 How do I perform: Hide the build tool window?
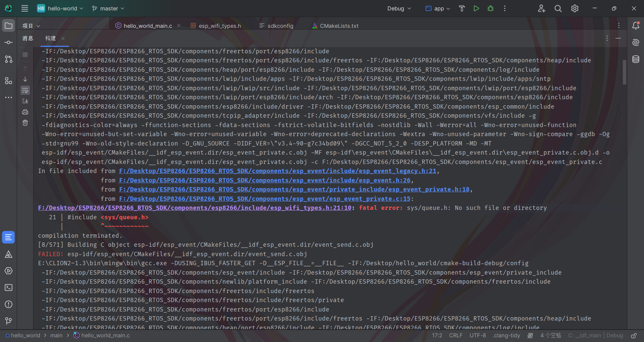618,39
